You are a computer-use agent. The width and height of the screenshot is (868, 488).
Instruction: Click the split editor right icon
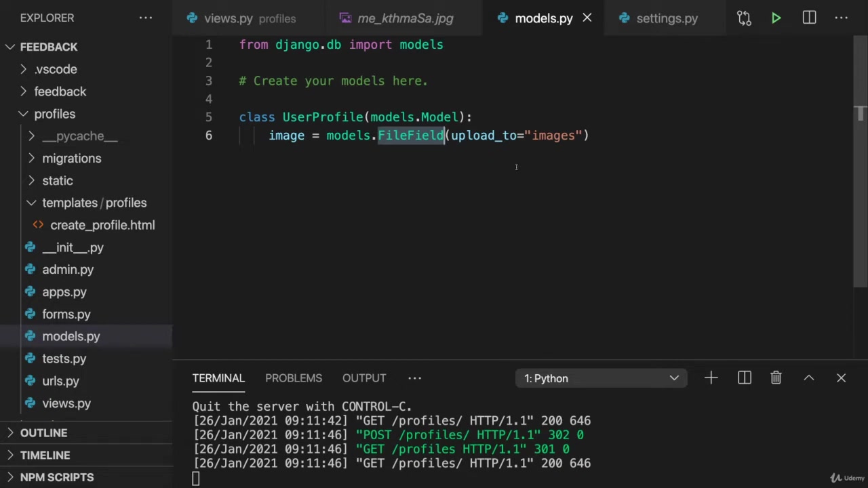click(x=809, y=18)
